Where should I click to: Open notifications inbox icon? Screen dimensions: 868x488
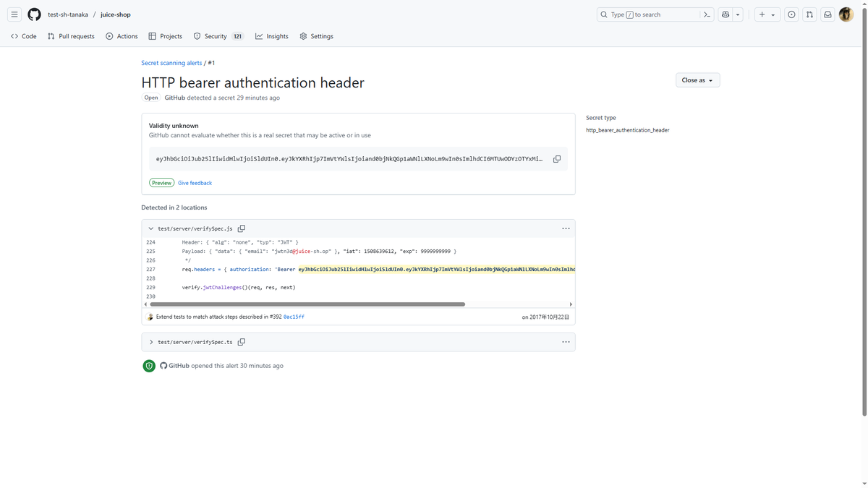(x=827, y=14)
